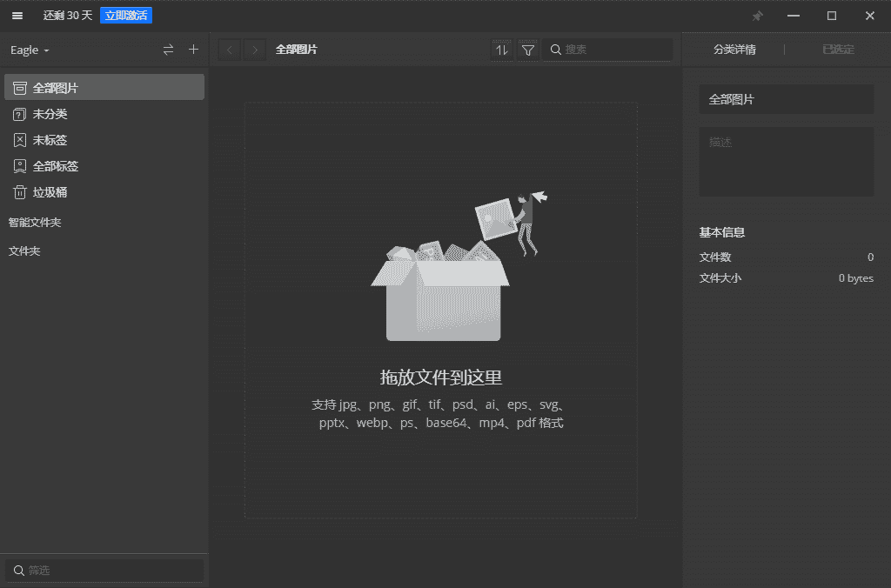Open 全部标签 in sidebar
The width and height of the screenshot is (891, 588).
pyautogui.click(x=56, y=166)
